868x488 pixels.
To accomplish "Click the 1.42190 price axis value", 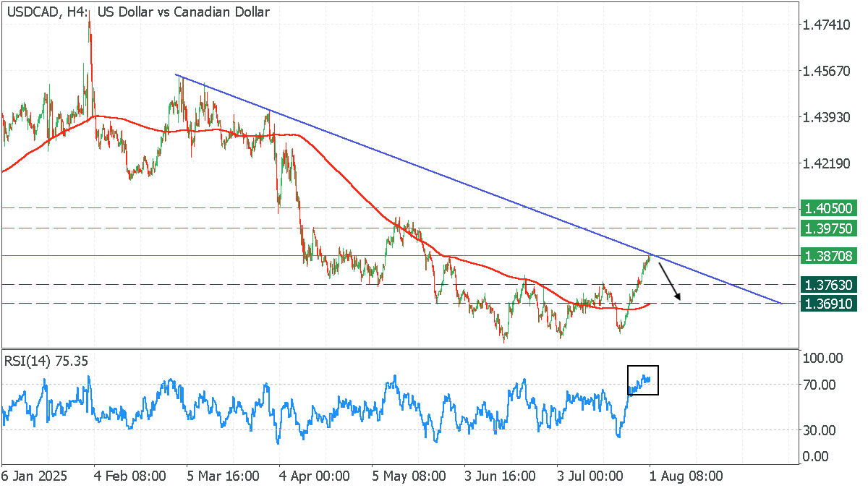I will click(827, 163).
